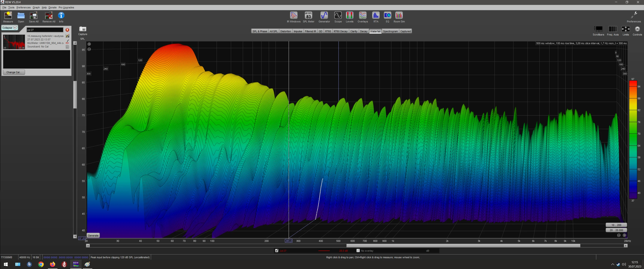644x269 pixels.
Task: Toggle the No overlay checkbox
Action: pyautogui.click(x=358, y=250)
